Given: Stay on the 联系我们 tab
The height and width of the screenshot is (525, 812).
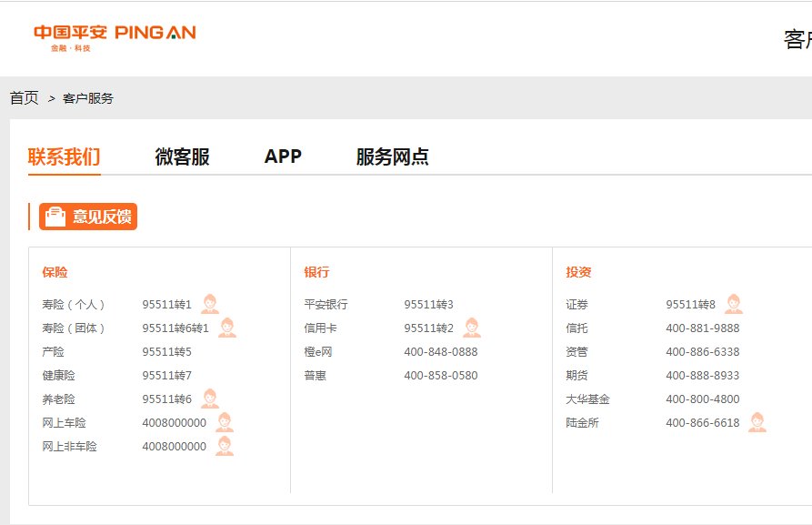Looking at the screenshot, I should (65, 156).
